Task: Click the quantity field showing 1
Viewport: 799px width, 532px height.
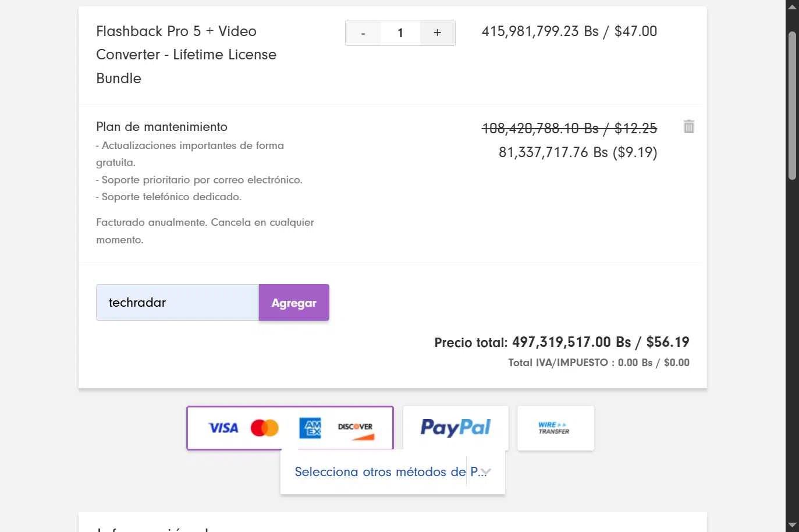Action: click(x=400, y=33)
